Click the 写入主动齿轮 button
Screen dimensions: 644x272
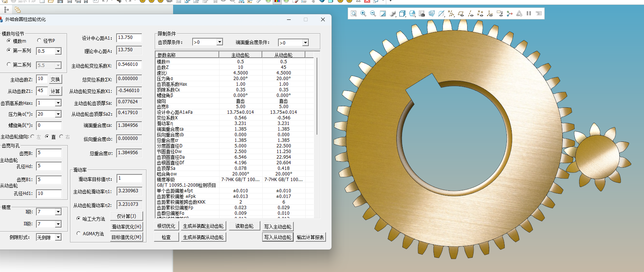278,227
